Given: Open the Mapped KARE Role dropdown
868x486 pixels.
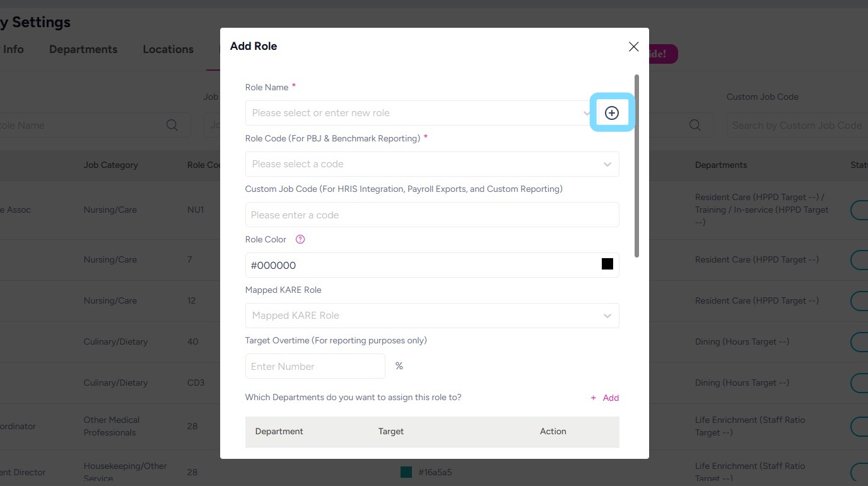Looking at the screenshot, I should pos(431,316).
